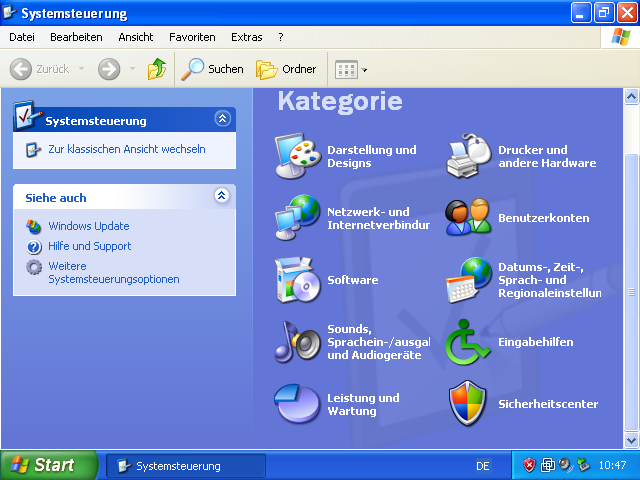
Task: Click the Start button
Action: tap(48, 465)
